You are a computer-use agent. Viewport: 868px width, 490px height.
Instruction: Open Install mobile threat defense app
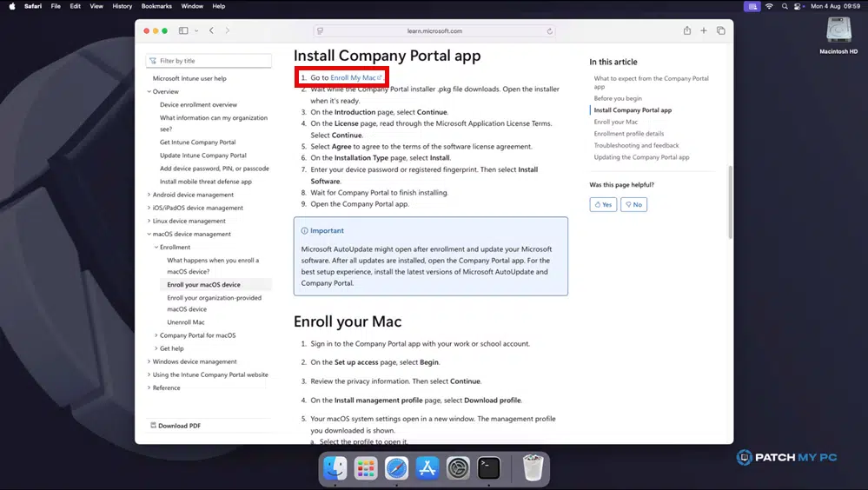205,182
